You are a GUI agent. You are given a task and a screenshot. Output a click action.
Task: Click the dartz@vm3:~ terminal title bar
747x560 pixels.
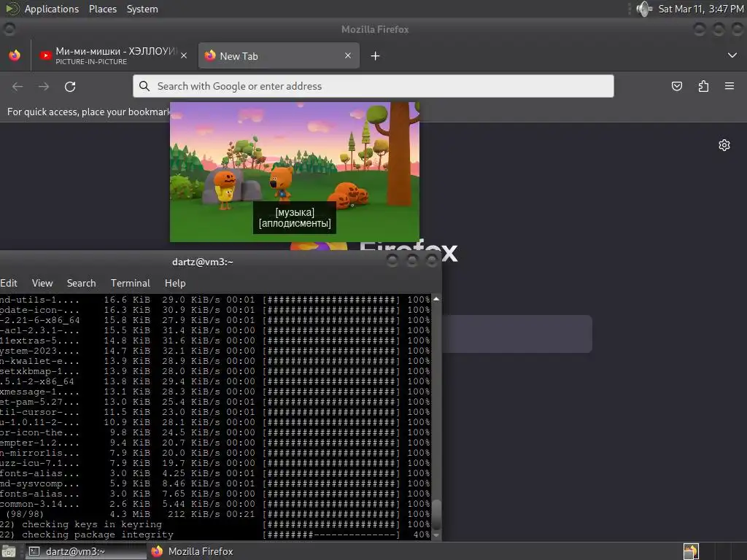pos(203,262)
